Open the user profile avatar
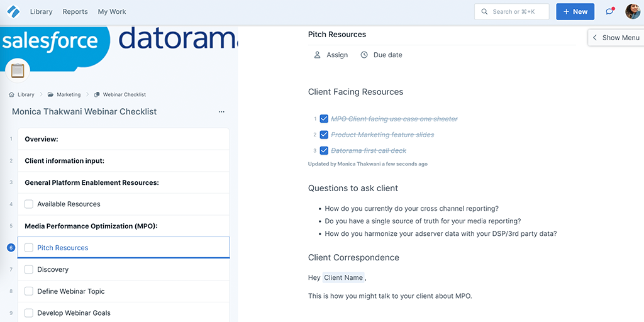Image resolution: width=644 pixels, height=322 pixels. coord(633,11)
